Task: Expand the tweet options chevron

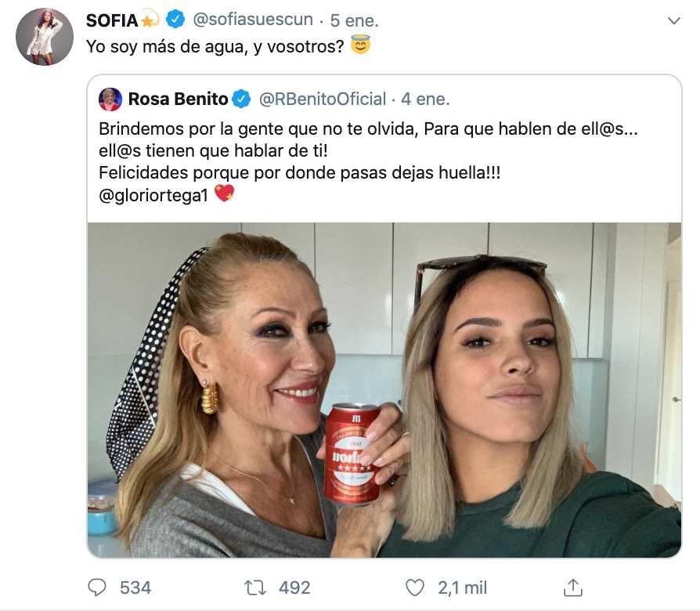Action: pos(673,21)
